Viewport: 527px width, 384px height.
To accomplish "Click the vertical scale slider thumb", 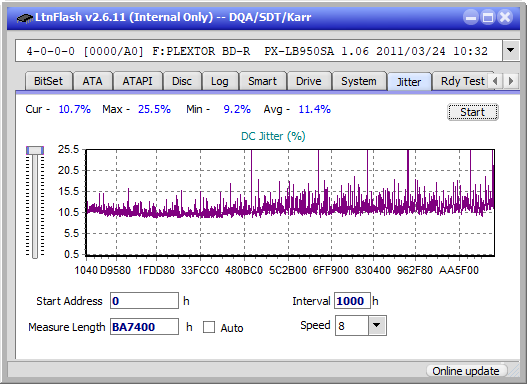I will 35,150.
